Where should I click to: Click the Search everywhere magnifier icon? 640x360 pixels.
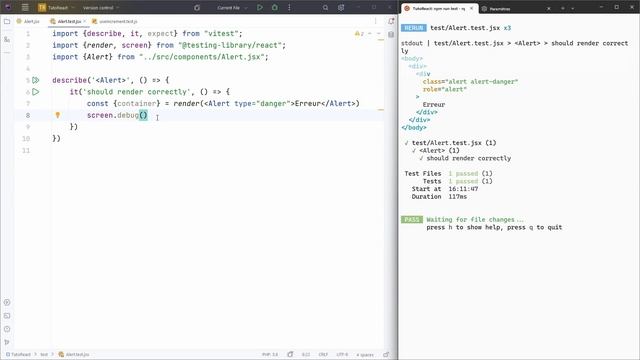pyautogui.click(x=325, y=7)
